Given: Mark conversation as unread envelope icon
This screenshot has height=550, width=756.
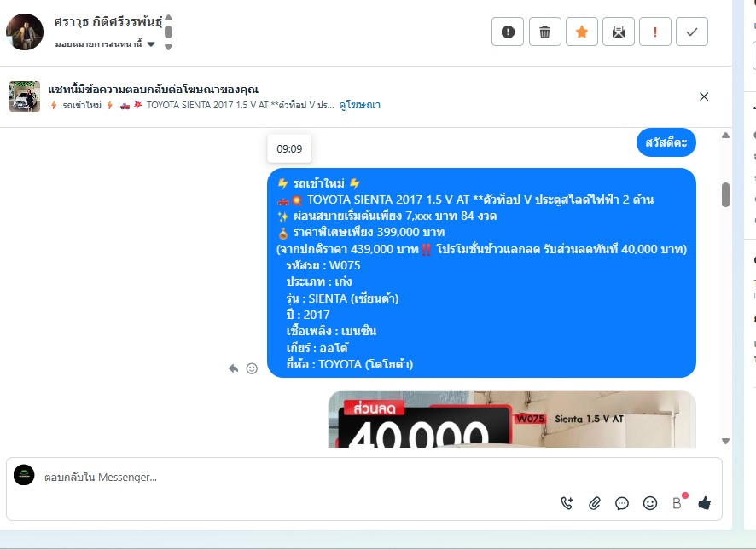Looking at the screenshot, I should 618,32.
